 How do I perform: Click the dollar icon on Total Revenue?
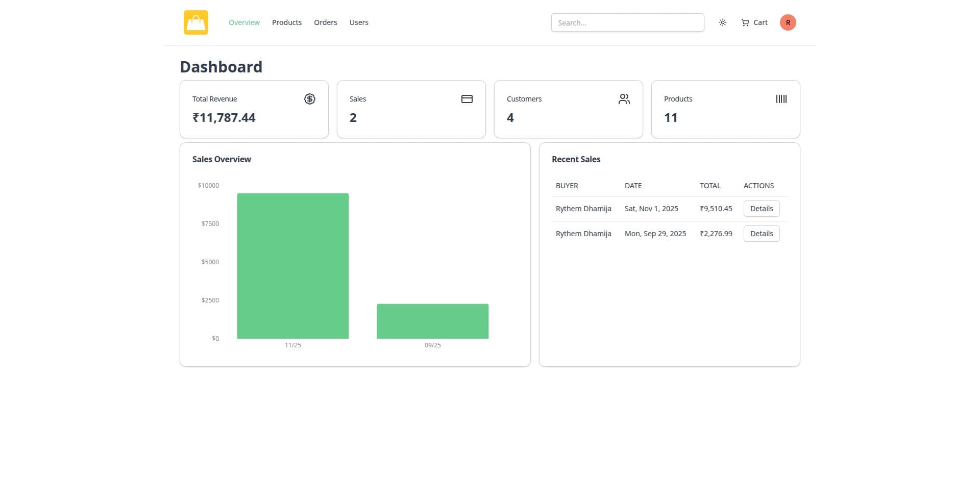click(x=310, y=99)
